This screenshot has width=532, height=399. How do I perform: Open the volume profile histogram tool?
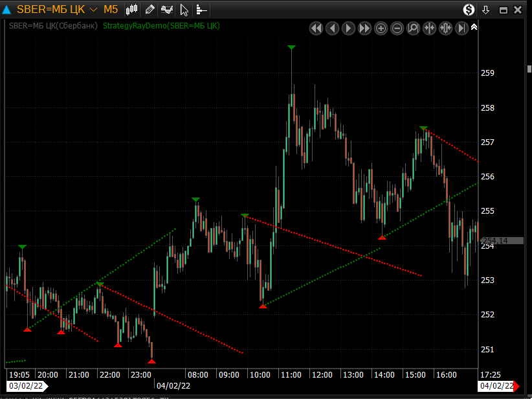pos(201,10)
